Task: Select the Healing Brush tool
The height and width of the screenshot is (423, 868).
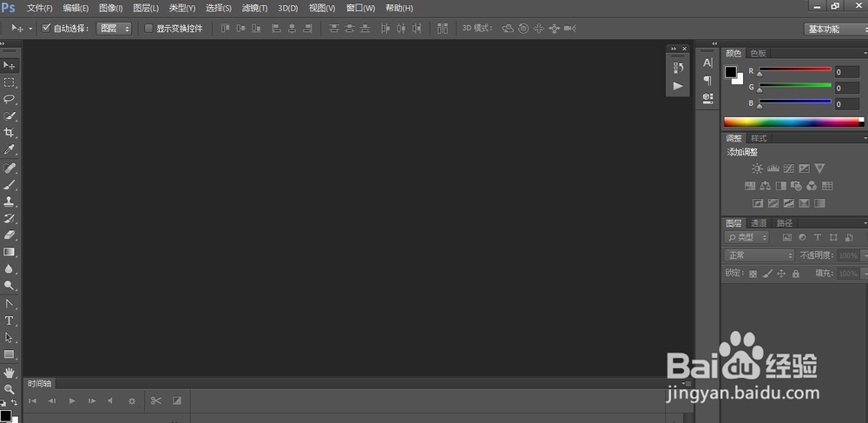Action: (x=9, y=168)
